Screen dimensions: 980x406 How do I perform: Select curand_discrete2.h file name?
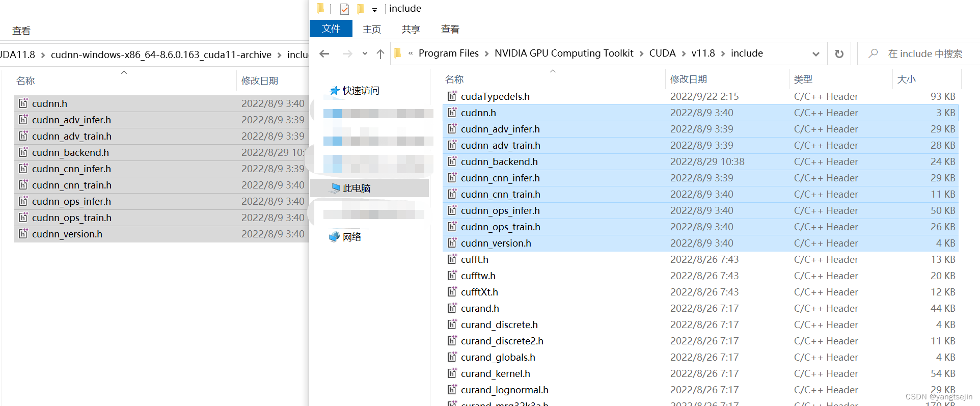[x=502, y=341]
